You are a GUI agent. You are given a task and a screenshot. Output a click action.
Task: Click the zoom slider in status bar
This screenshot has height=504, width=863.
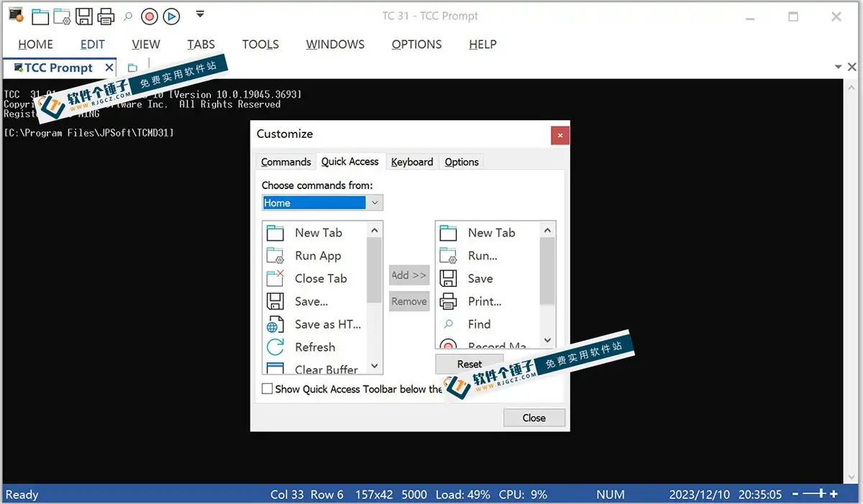[x=813, y=494]
